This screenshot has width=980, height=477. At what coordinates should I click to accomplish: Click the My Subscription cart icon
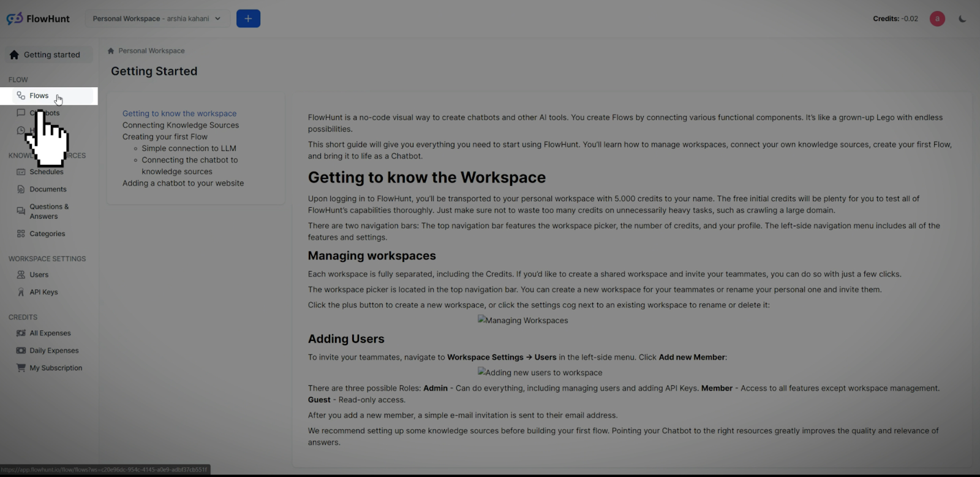coord(21,368)
